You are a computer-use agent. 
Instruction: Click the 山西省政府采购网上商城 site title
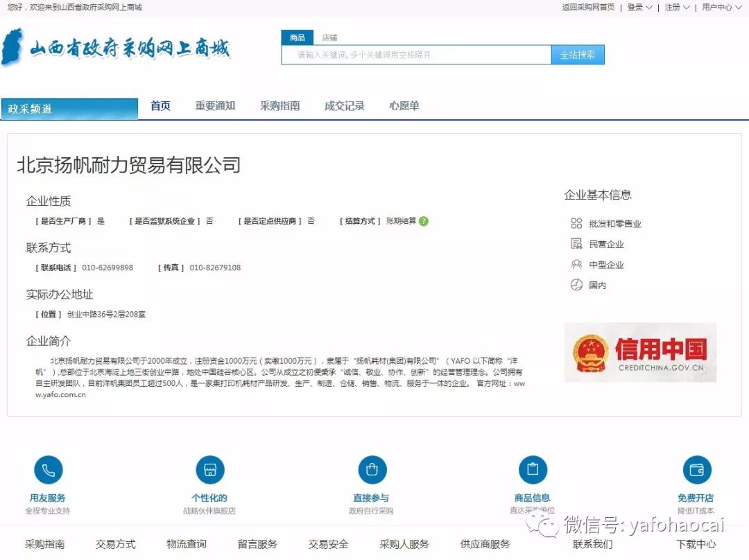(130, 49)
